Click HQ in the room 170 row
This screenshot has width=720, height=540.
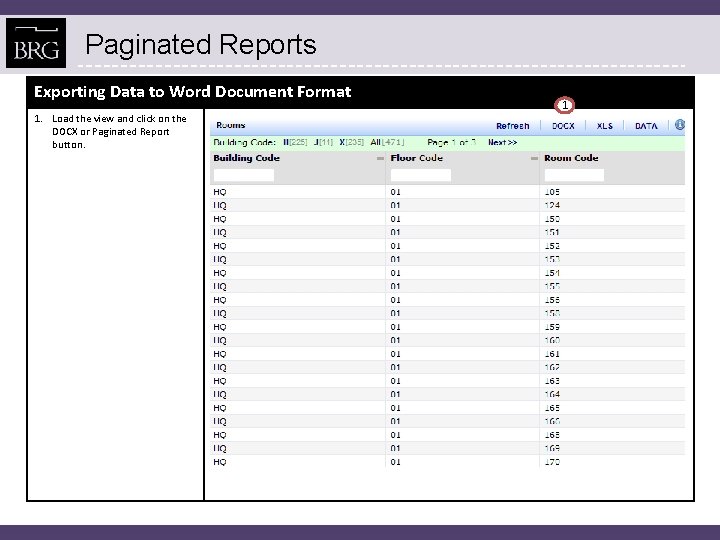tap(219, 462)
